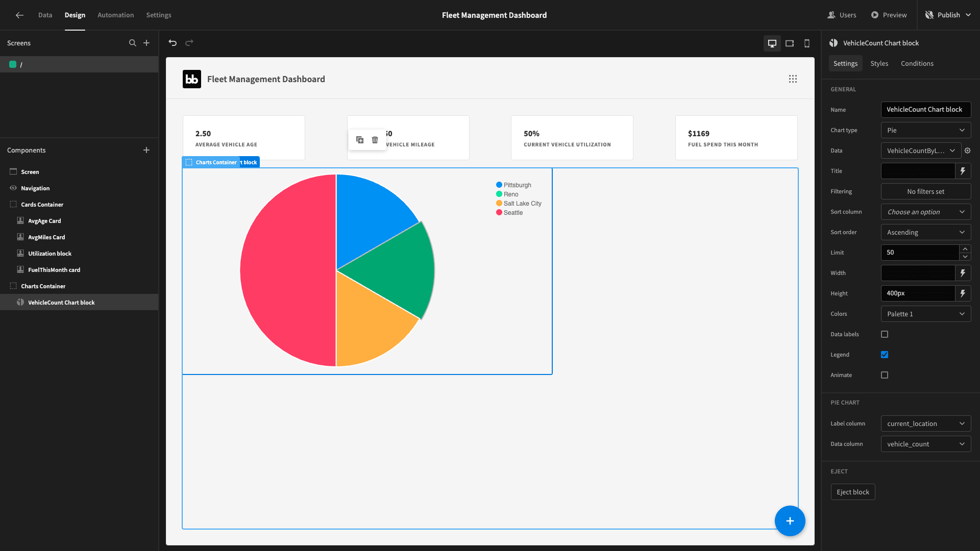This screenshot has width=980, height=551.
Task: Click the blue floating add button
Action: pos(790,521)
